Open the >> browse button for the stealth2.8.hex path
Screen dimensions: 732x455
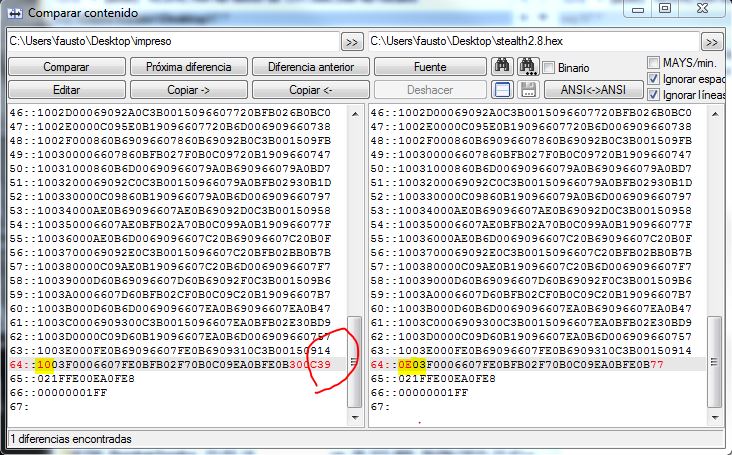click(x=712, y=42)
